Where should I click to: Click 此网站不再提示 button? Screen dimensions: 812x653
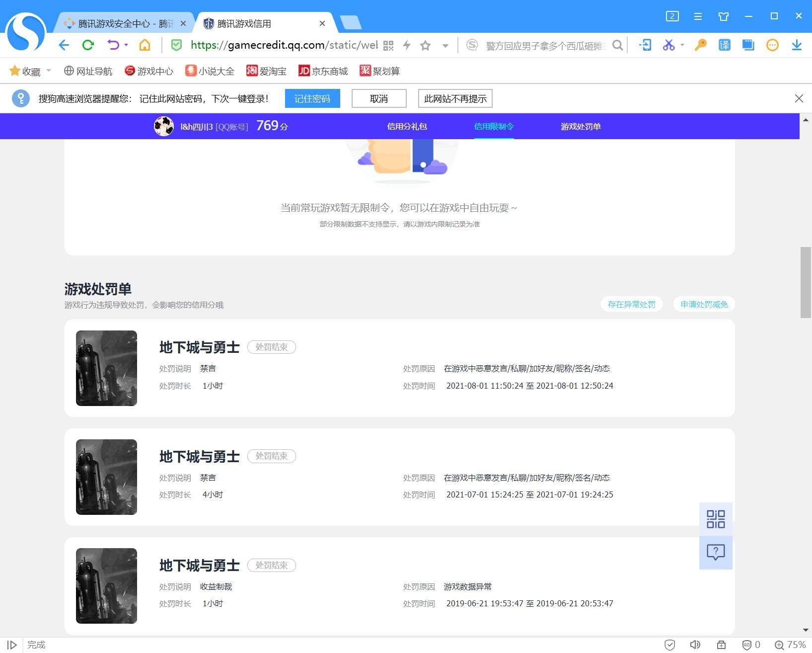point(455,98)
